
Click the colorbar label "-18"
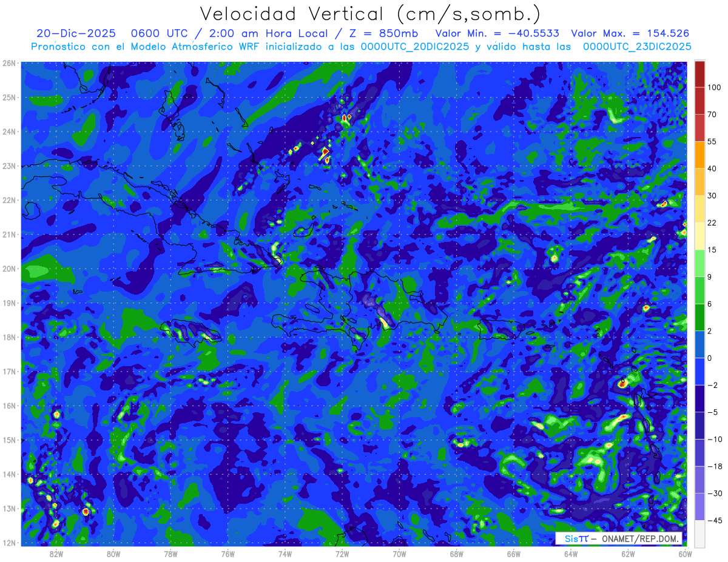(x=714, y=466)
